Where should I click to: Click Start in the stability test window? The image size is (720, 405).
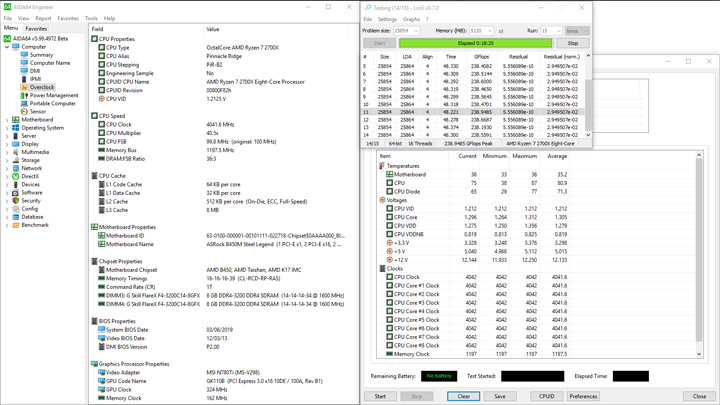click(380, 396)
